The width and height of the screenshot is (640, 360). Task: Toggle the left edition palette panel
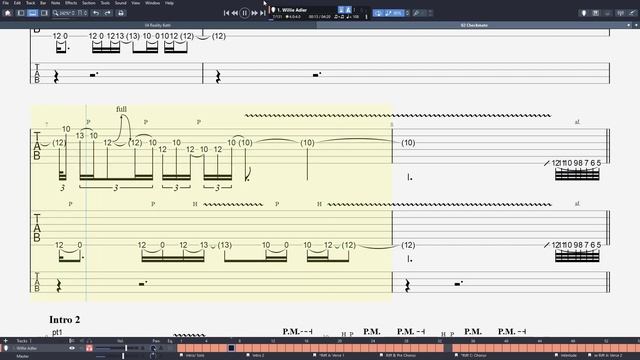[20, 13]
